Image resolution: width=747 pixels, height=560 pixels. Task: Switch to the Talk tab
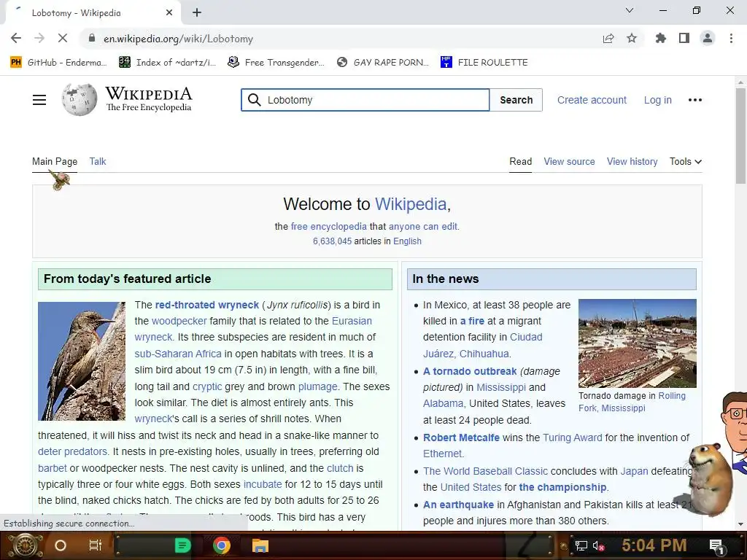pyautogui.click(x=98, y=161)
